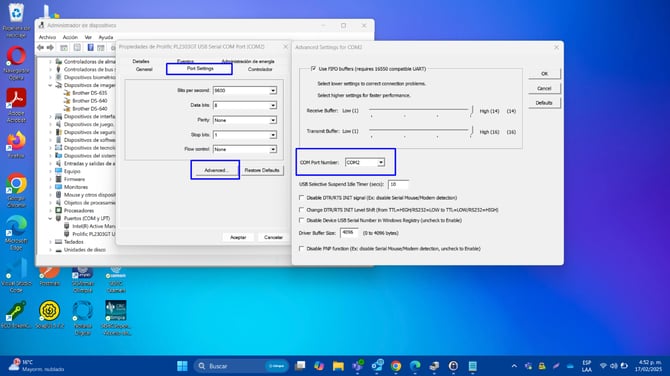Viewport: 670px width, 376px height.
Task: Open the Ver menu
Action: (x=88, y=37)
